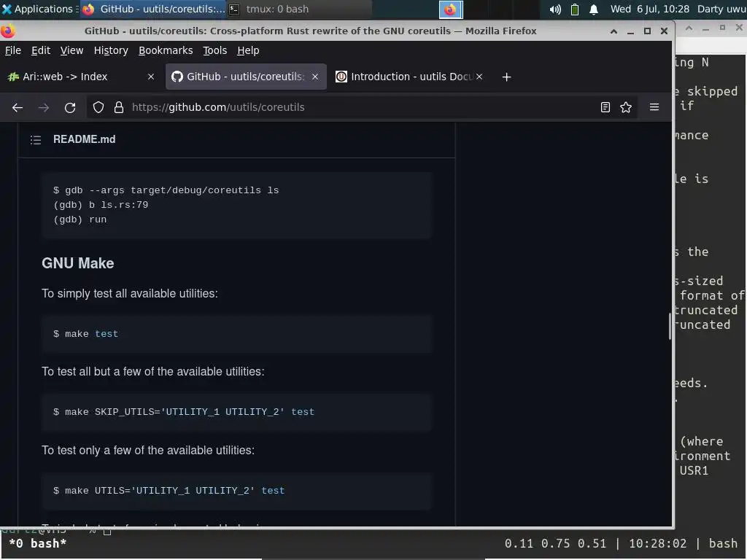Select GitHub Firefox window in taskbar

(153, 9)
